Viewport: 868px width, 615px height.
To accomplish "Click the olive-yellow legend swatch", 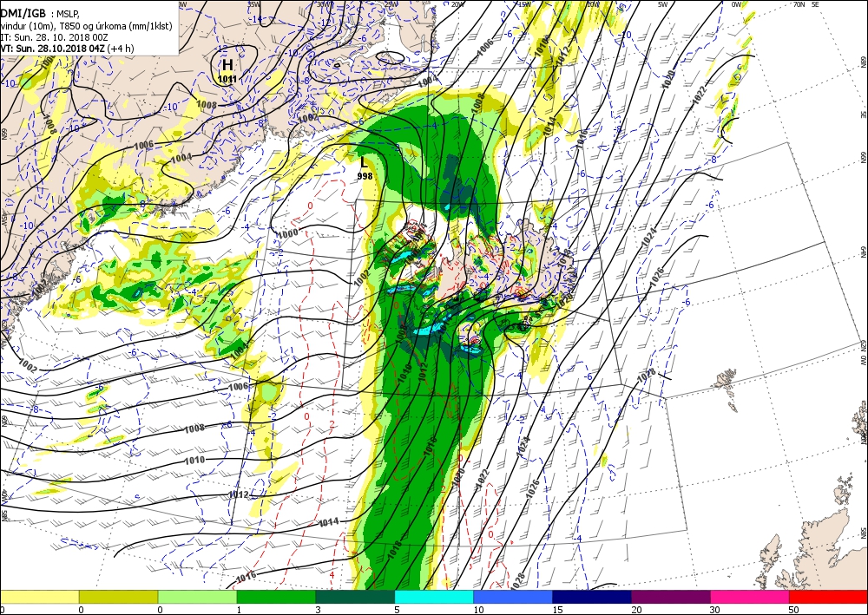I will (118, 597).
